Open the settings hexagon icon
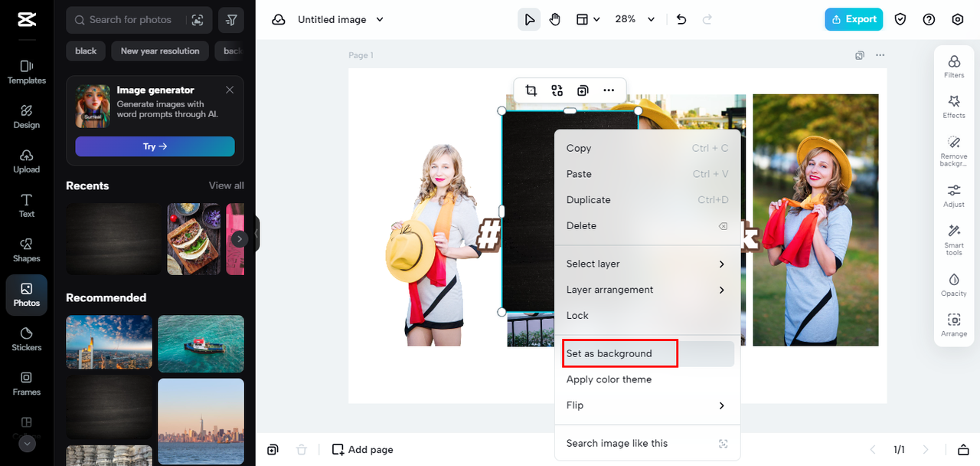 pyautogui.click(x=958, y=20)
